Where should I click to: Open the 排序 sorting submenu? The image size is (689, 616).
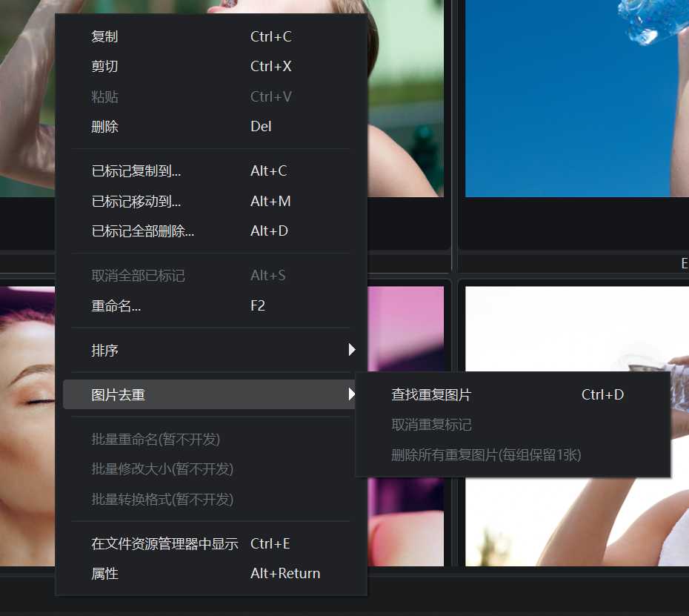tap(104, 350)
